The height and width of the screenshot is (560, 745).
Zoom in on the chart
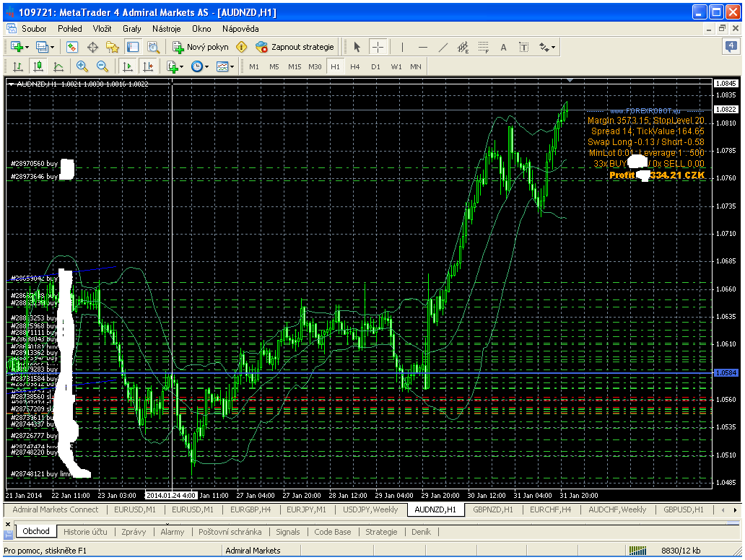(82, 66)
